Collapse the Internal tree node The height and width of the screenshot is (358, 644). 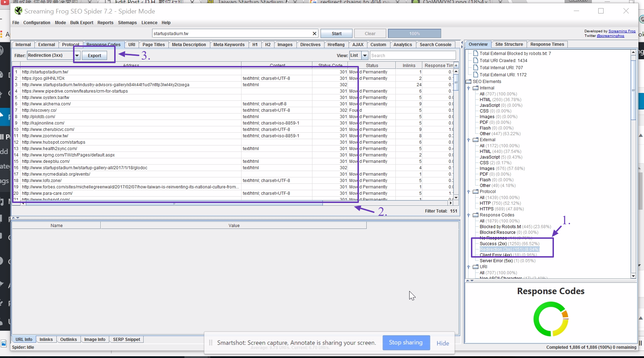point(468,88)
